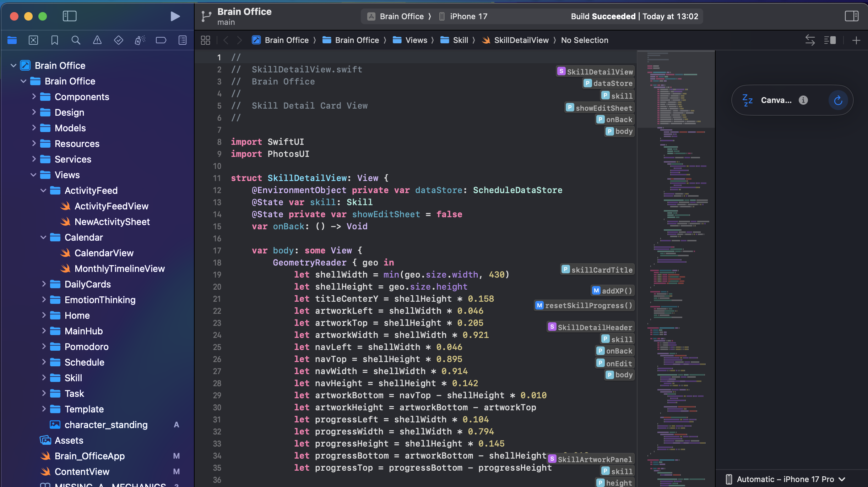Click SkillDetailView in the jump bar
Viewport: 868px width, 487px height.
point(515,40)
